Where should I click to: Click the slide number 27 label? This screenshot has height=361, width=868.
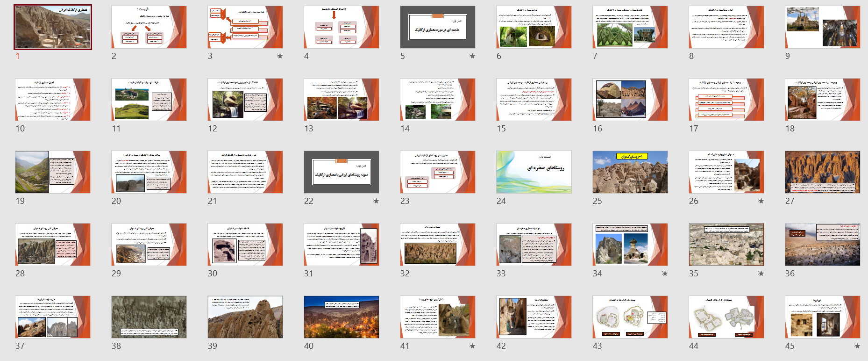coord(790,201)
